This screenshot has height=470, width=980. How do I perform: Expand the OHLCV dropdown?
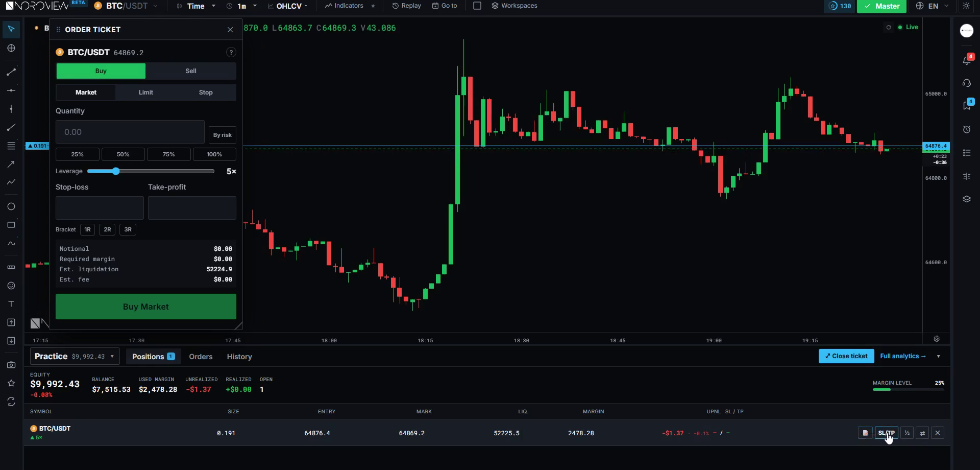pyautogui.click(x=288, y=6)
